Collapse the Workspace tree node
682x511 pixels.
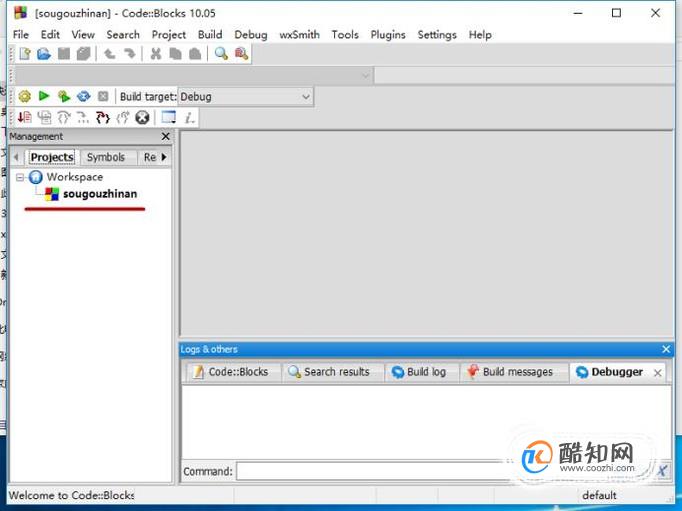tap(20, 177)
